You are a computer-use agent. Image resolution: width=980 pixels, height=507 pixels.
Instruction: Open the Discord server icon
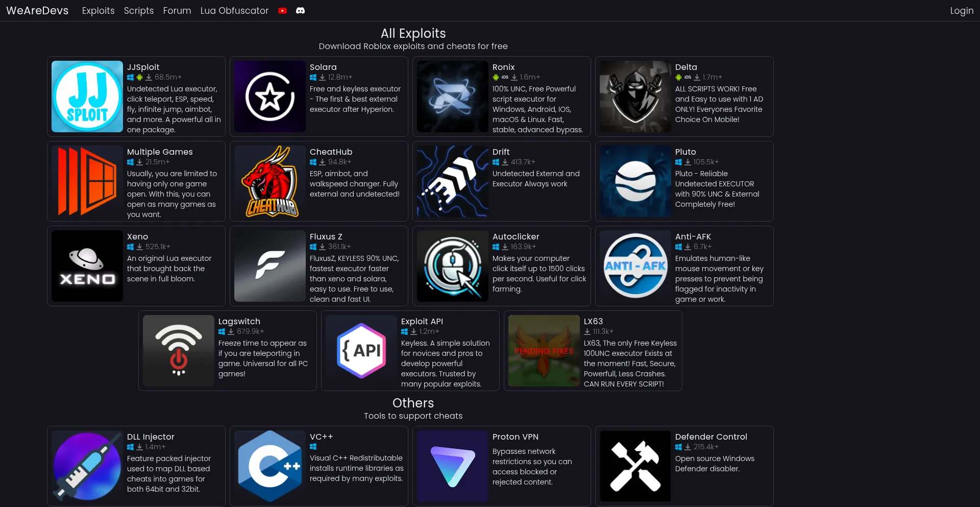pos(301,11)
